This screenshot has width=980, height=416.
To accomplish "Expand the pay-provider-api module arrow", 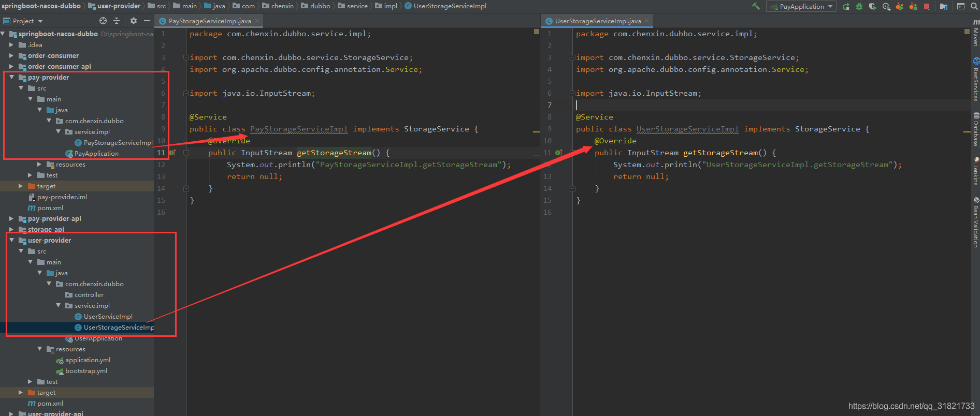I will [x=11, y=218].
